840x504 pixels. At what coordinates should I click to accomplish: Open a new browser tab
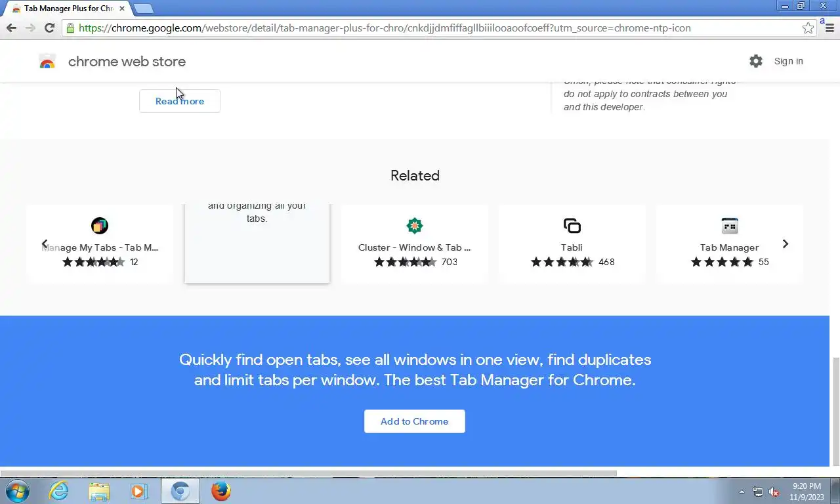click(x=143, y=9)
